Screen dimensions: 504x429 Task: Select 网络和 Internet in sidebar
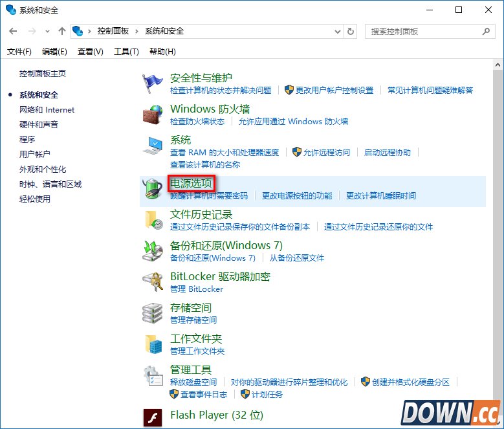point(47,110)
